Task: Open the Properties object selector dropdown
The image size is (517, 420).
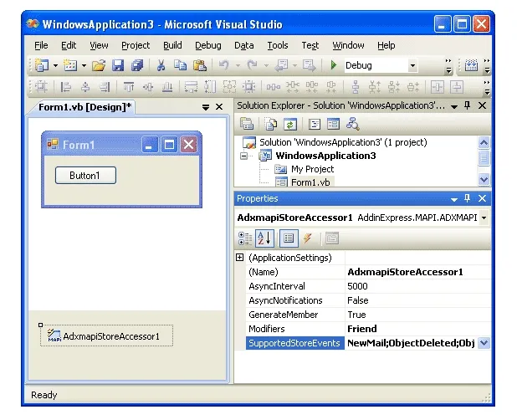Action: tap(484, 218)
